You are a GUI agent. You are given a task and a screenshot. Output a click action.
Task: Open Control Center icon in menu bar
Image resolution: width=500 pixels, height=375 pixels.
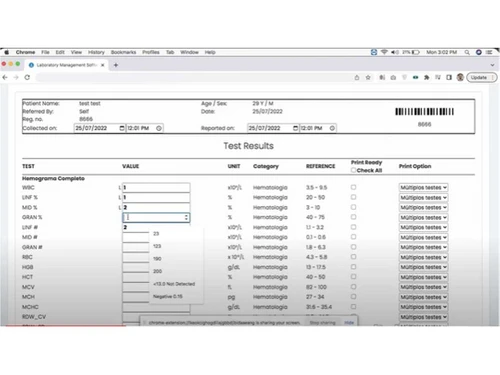489,52
